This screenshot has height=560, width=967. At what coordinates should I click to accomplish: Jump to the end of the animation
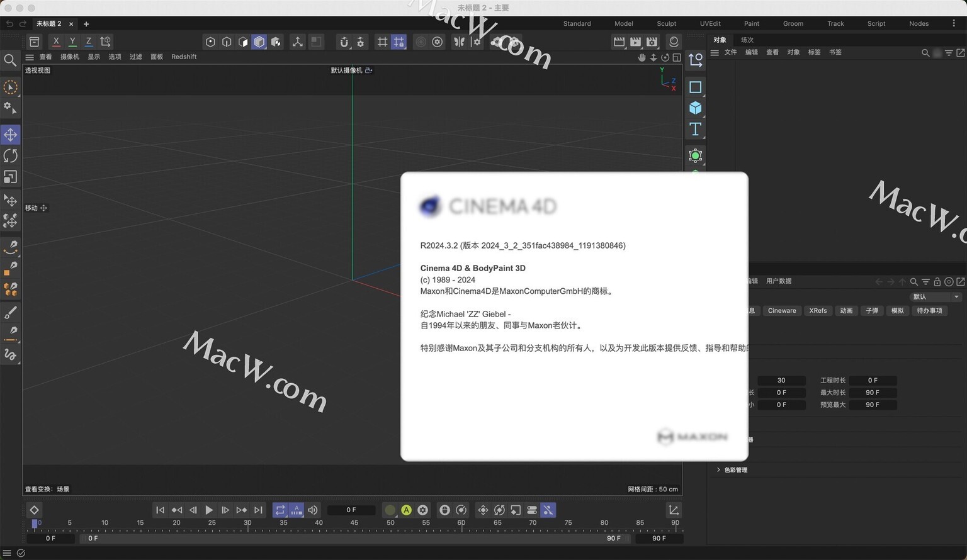pyautogui.click(x=258, y=510)
